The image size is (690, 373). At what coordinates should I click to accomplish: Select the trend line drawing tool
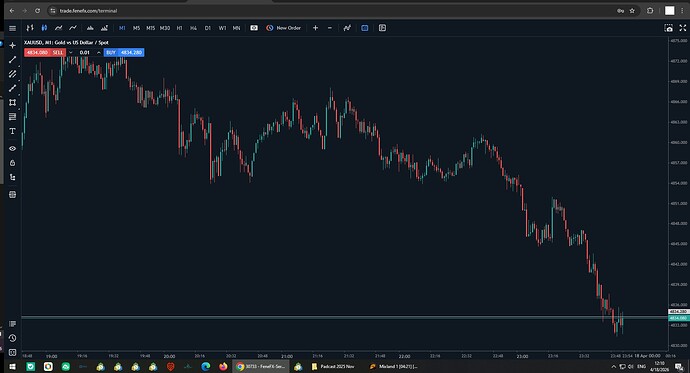[12, 59]
